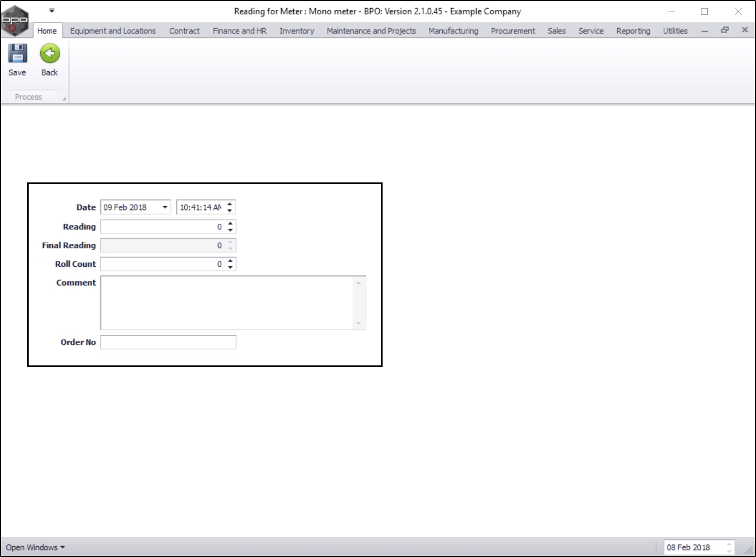Open the Open Windows dropdown in the status bar
This screenshot has height=557, width=756.
pyautogui.click(x=35, y=547)
